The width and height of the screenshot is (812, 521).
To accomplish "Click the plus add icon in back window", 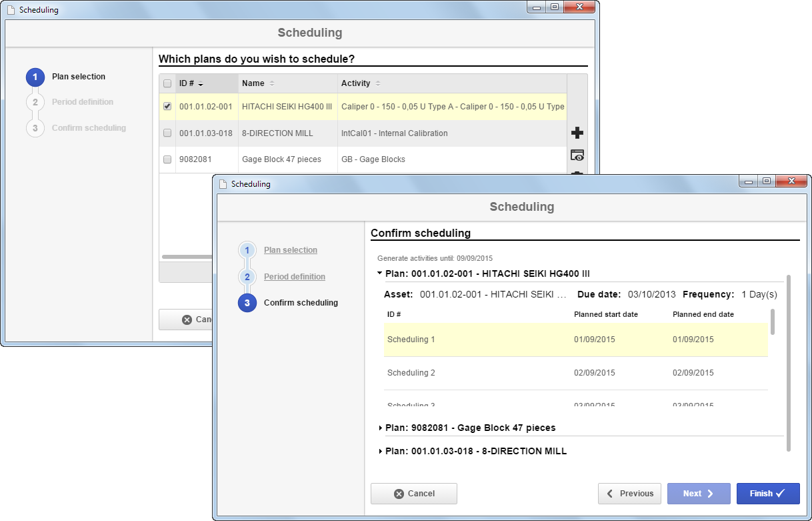I will (577, 133).
